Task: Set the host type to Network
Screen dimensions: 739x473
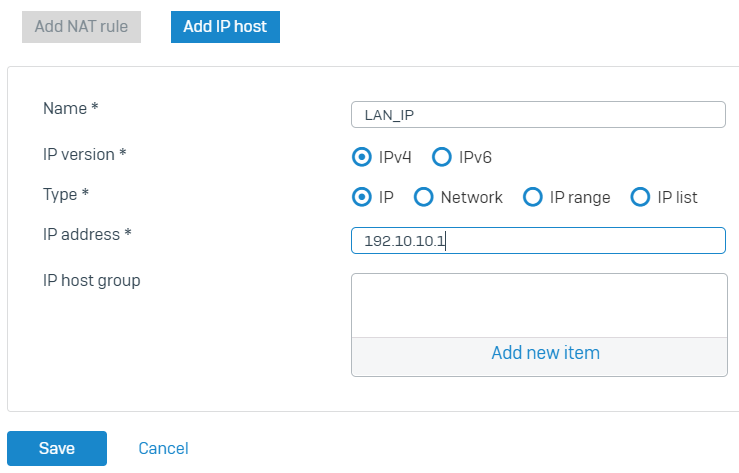Action: point(423,197)
